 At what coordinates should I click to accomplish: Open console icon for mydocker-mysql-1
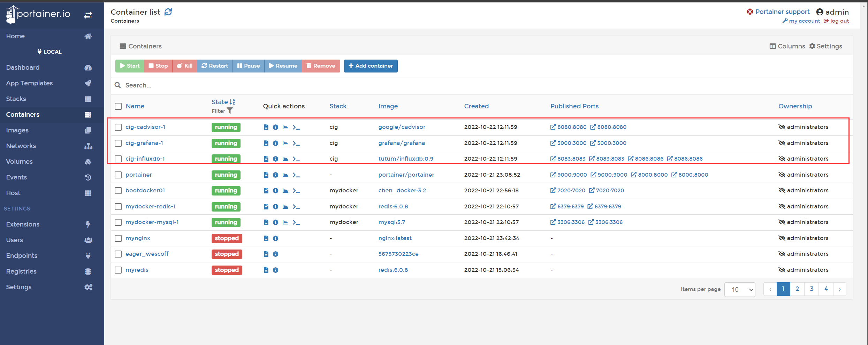point(296,222)
